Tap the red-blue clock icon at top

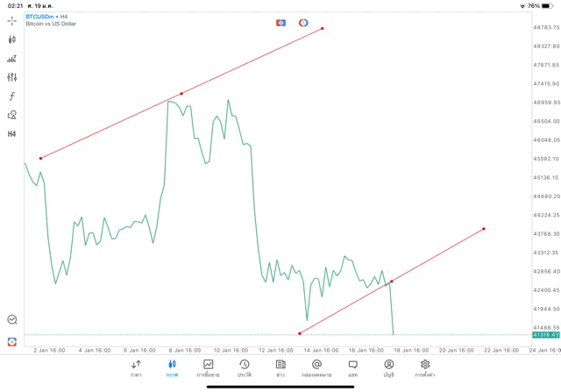tap(303, 22)
